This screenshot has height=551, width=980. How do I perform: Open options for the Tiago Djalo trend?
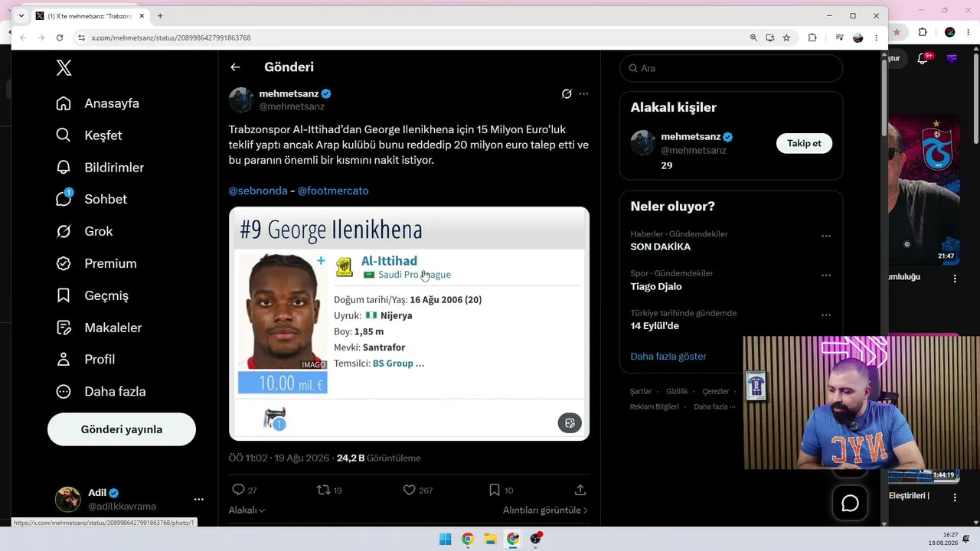[x=826, y=275]
